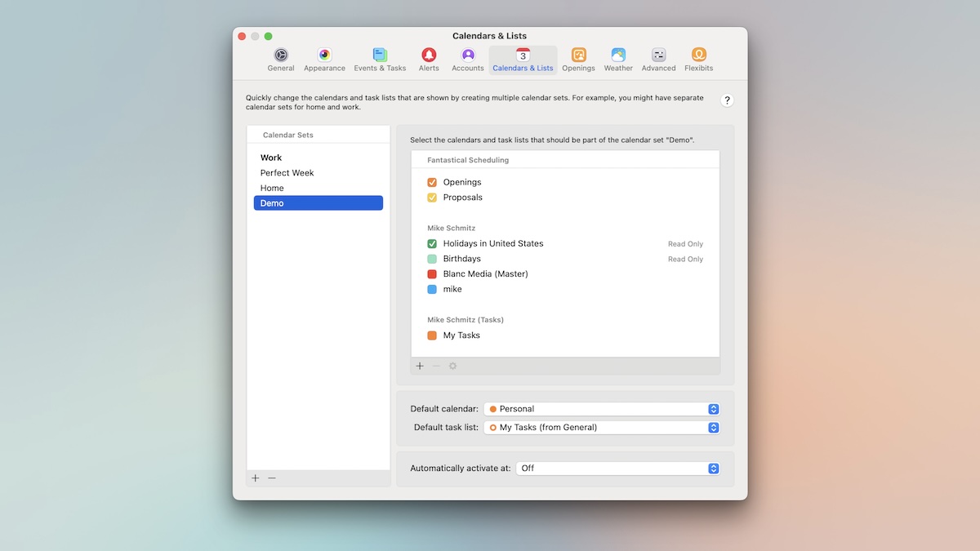The width and height of the screenshot is (980, 551).
Task: Enable the Blanc Media (Master) checkbox
Action: [x=432, y=274]
